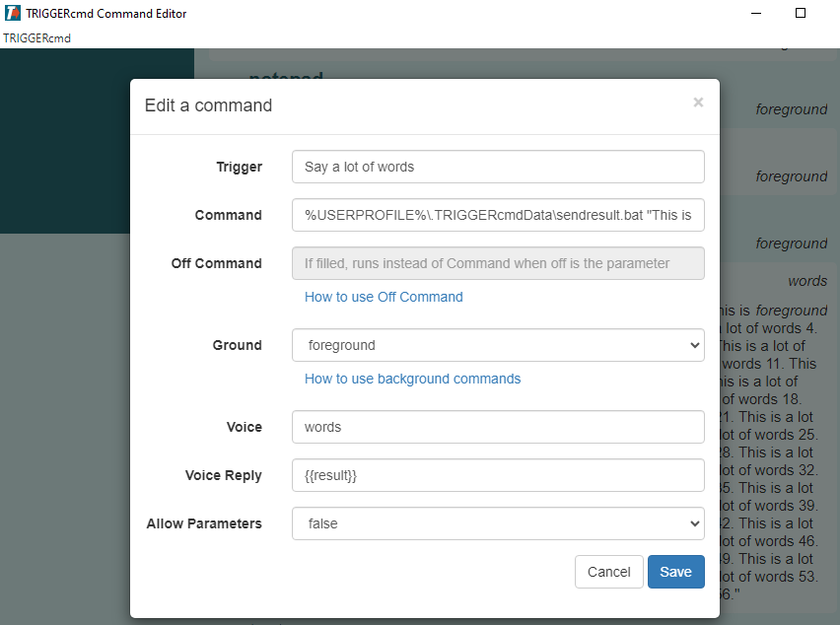Image resolution: width=840 pixels, height=625 pixels.
Task: Click the TRIGGERcmd app icon in title bar
Action: click(12, 13)
